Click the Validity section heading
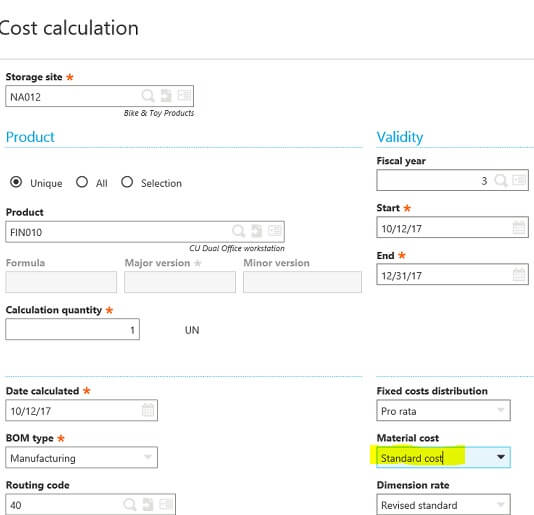 [400, 137]
